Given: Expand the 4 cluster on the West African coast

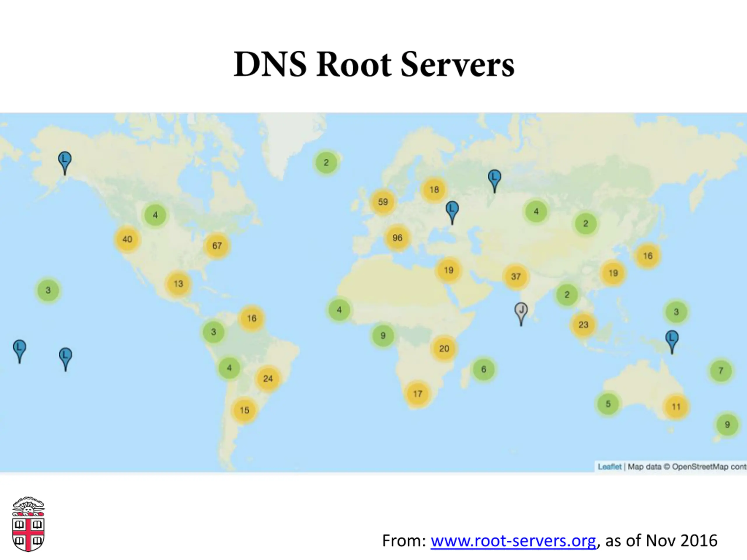Looking at the screenshot, I should [x=339, y=310].
